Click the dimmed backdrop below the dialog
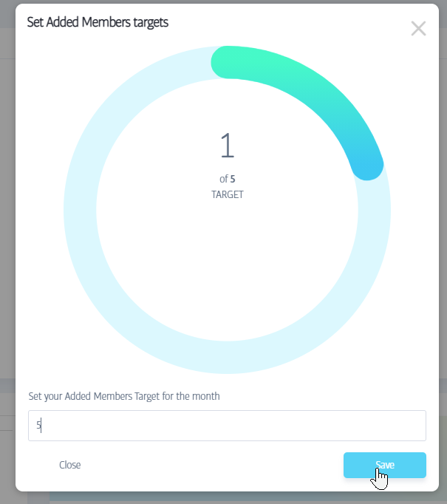Viewport: 447px width, 504px height. coord(222,498)
